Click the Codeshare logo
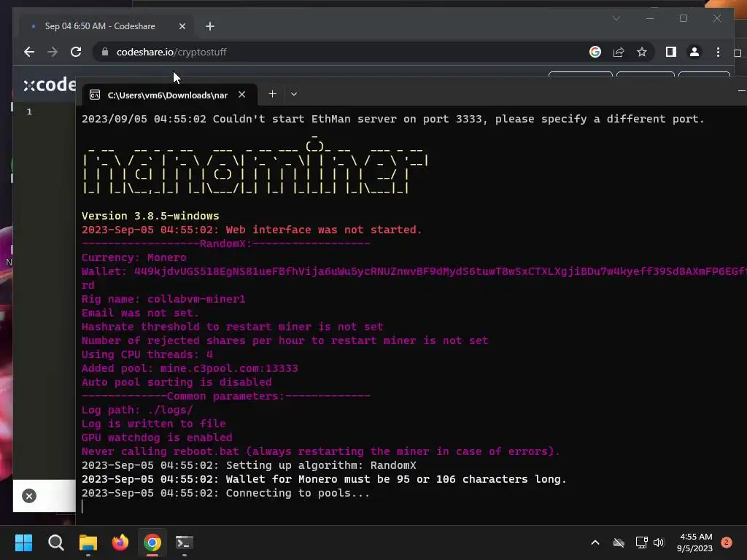747x560 pixels. tap(50, 85)
